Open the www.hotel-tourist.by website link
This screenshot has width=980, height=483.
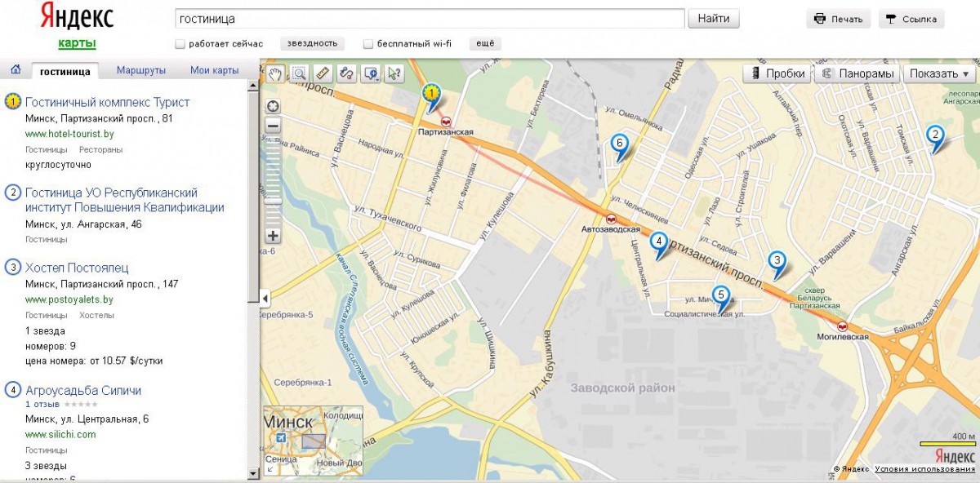(x=69, y=134)
